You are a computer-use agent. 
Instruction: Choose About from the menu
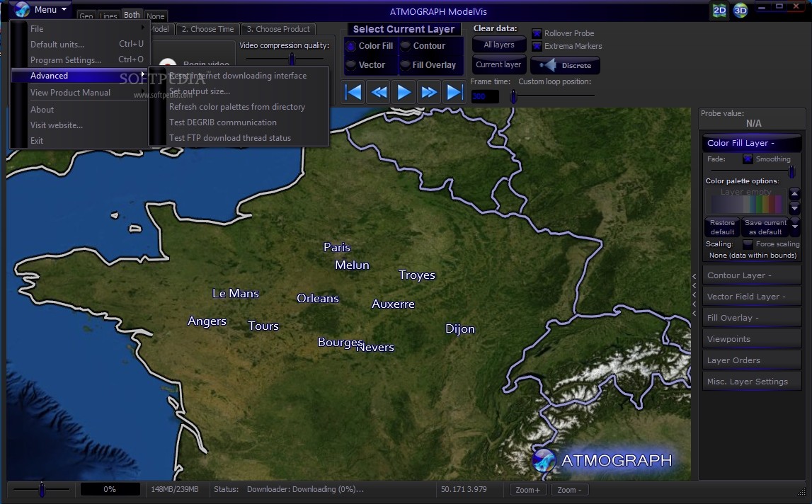[80, 110]
